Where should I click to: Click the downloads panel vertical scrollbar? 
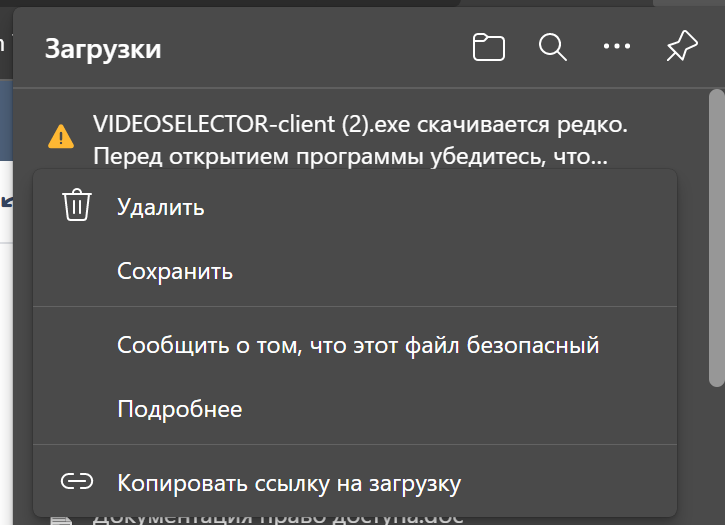pos(717,238)
